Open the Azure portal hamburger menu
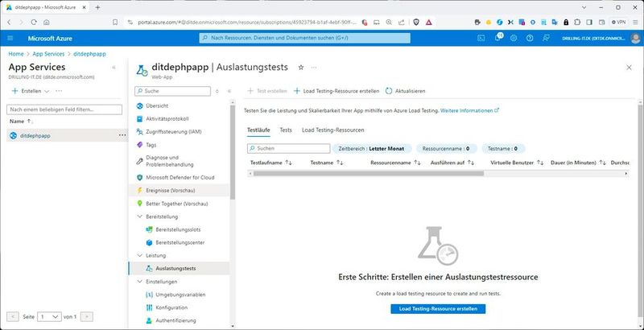 (10, 38)
